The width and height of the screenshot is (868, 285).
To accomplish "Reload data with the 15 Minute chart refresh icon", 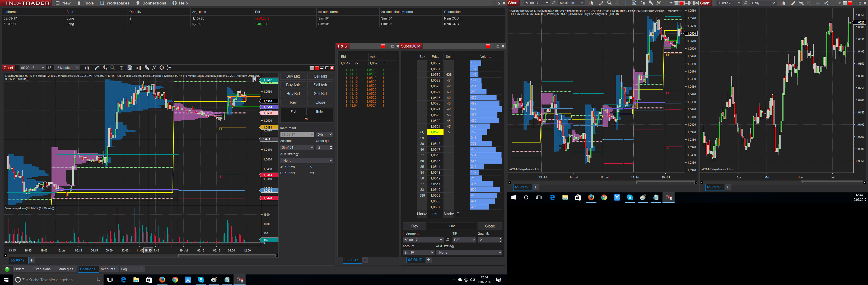I will click(x=162, y=68).
